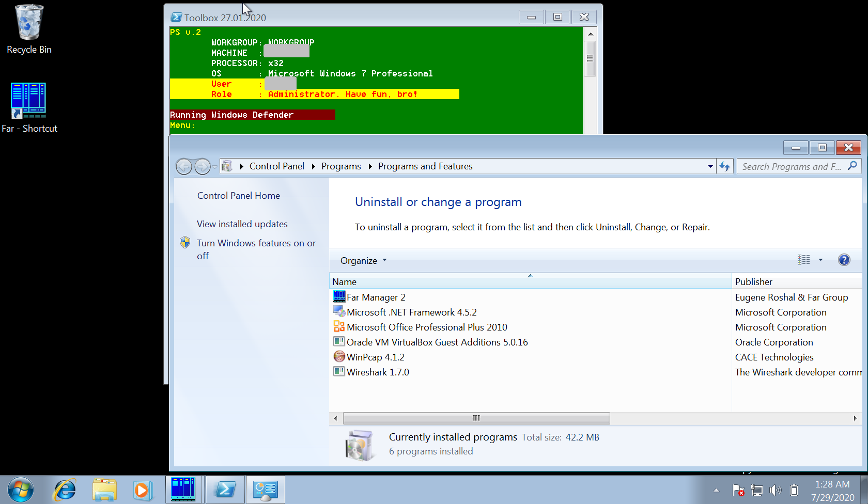Image resolution: width=868 pixels, height=504 pixels.
Task: Open the Organize dropdown menu
Action: pyautogui.click(x=363, y=261)
